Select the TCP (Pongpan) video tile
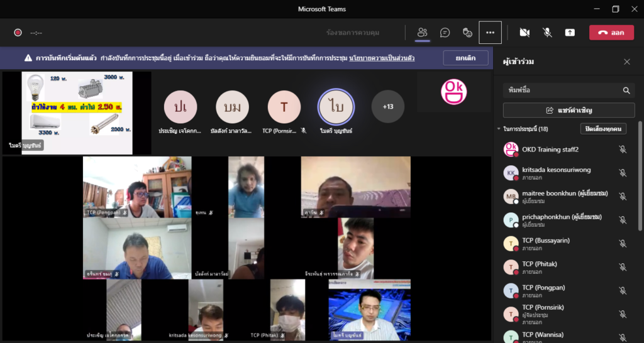Viewport: 644px width, 343px height. pyautogui.click(x=137, y=187)
